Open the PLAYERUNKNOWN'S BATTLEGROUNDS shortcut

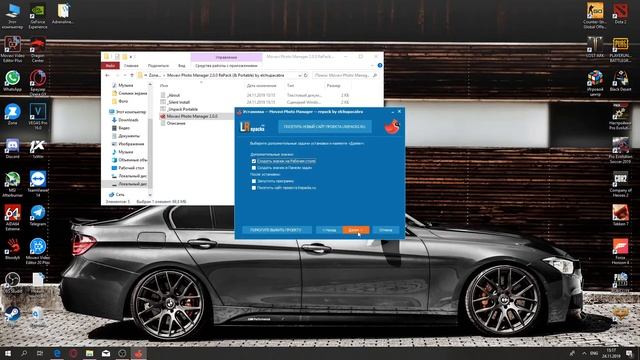(620, 49)
